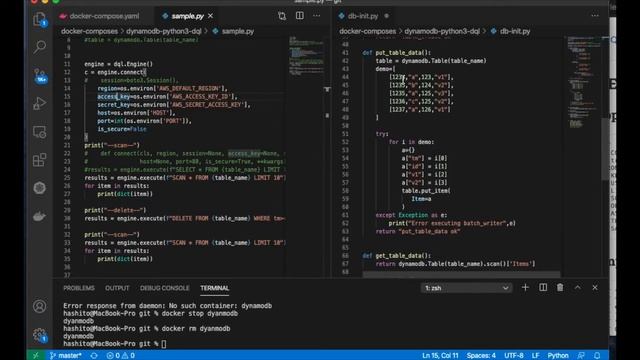
Task: Click line 25 results engine.execute SCAN
Action: coord(185,178)
